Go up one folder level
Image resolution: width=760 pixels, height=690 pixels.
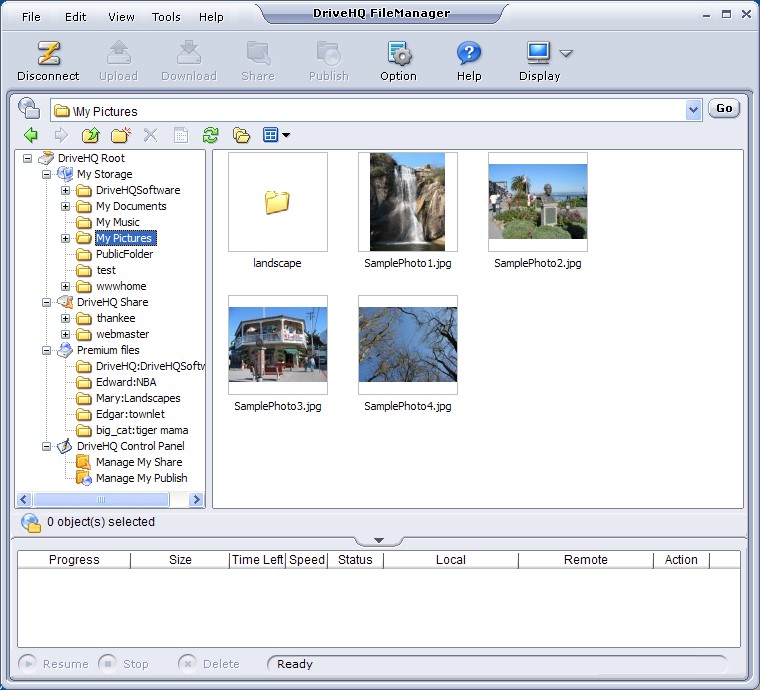90,135
